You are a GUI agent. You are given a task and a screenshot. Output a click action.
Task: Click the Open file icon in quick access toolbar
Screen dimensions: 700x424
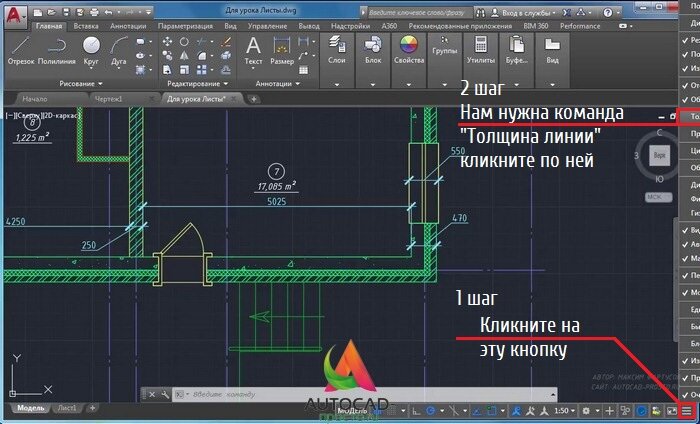[x=52, y=12]
